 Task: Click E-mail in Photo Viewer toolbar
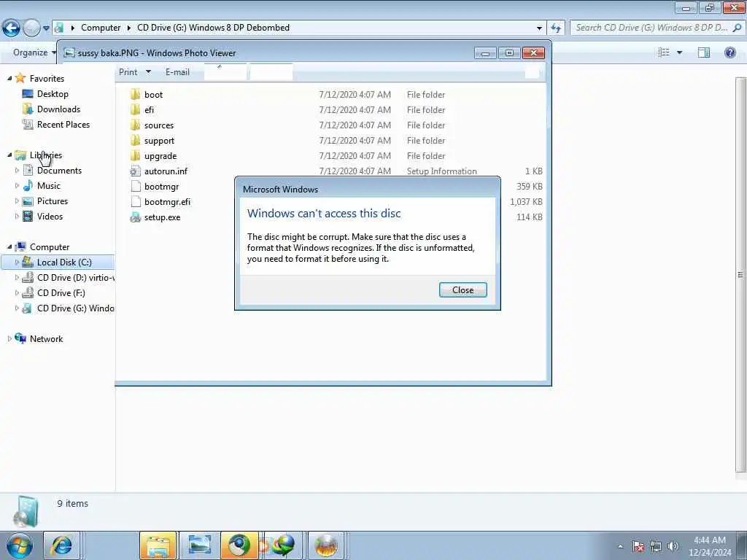point(177,72)
